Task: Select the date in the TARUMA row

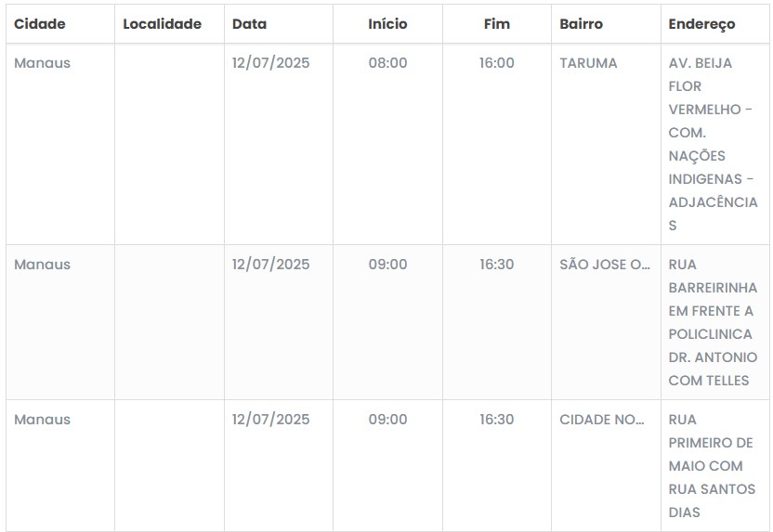Action: pos(270,63)
